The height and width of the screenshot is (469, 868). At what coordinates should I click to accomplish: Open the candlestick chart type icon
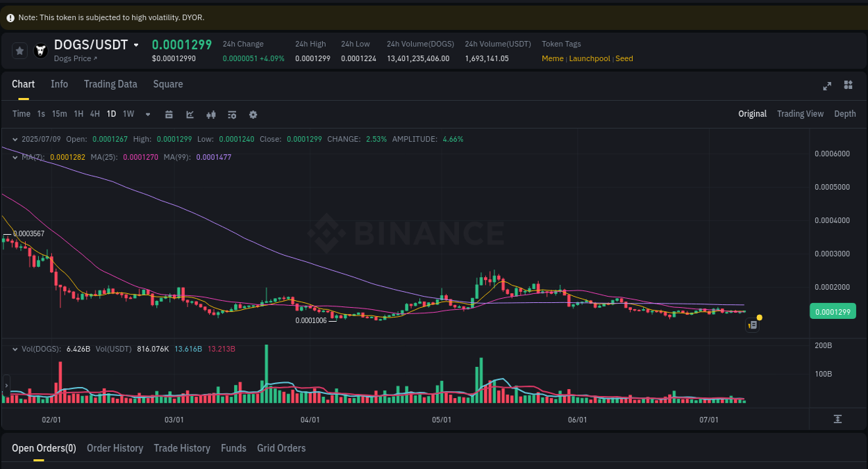pos(210,114)
